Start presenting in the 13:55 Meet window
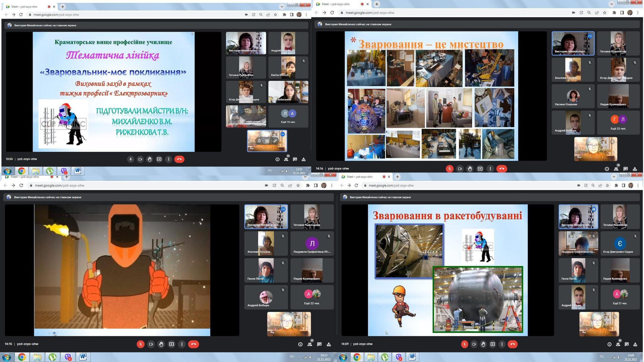The width and height of the screenshot is (644, 362). point(159,159)
